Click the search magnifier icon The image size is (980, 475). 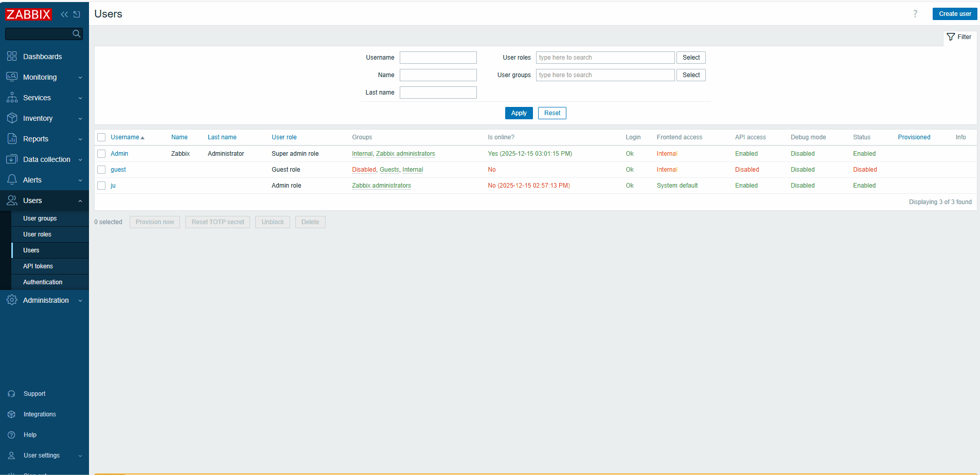click(77, 34)
